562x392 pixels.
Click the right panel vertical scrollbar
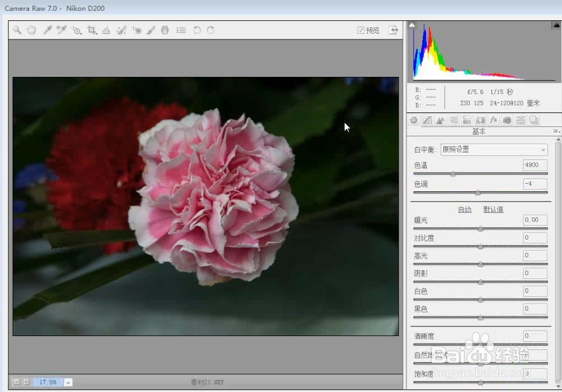(558, 264)
